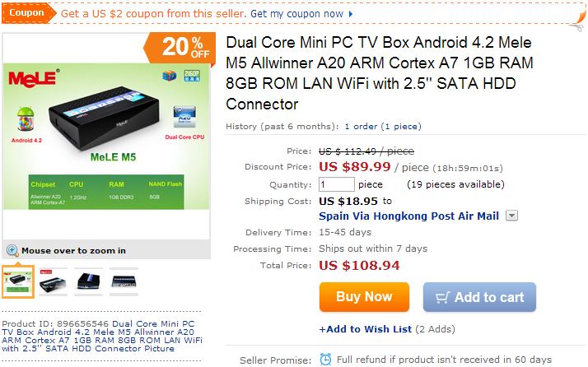This screenshot has height=367, width=588.
Task: Click the 20% OFF discount badge
Action: pos(181,47)
